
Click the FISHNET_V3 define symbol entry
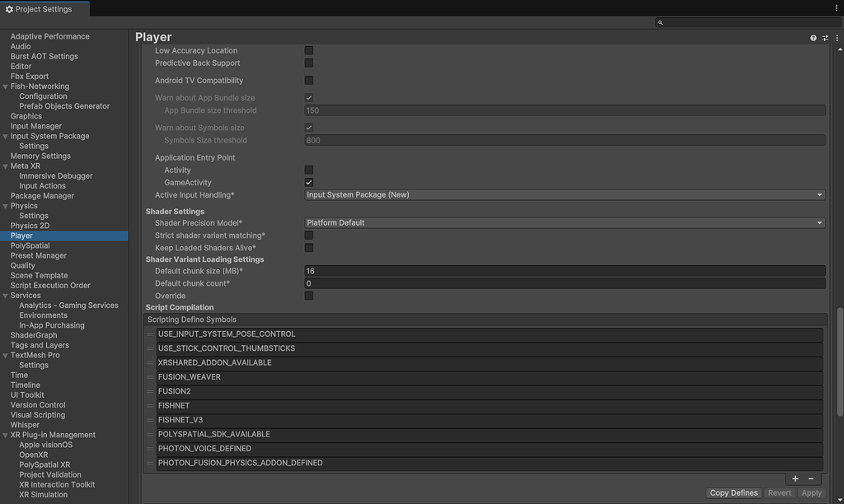[x=330, y=419]
